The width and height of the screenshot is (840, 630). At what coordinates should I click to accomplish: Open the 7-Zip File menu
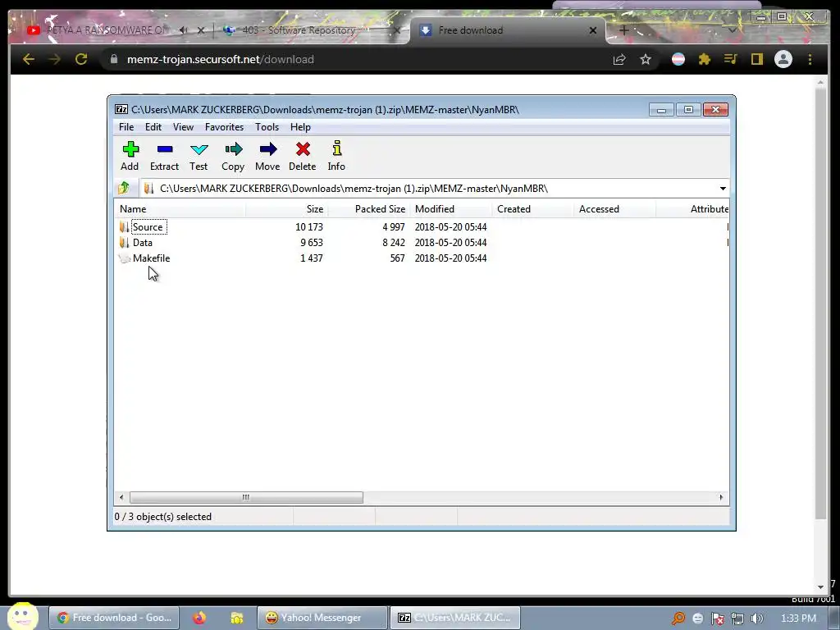(126, 127)
